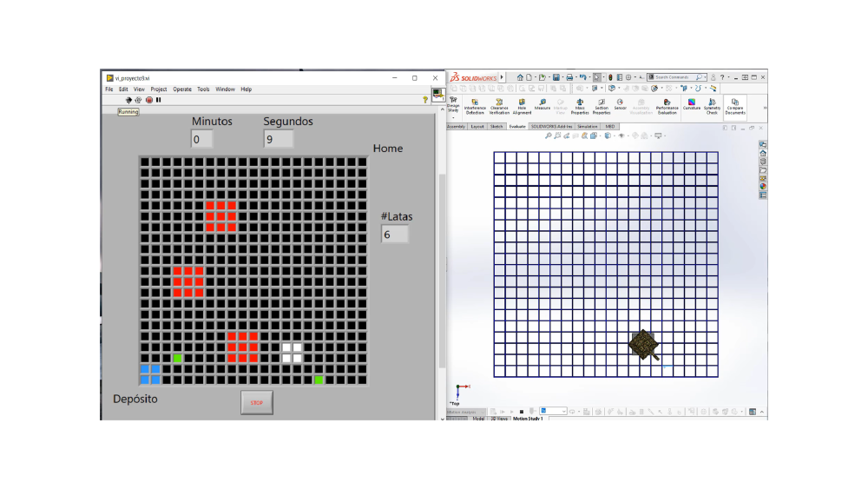Viewport: 868px width, 489px height.
Task: Stop the motion study playback
Action: click(x=522, y=412)
